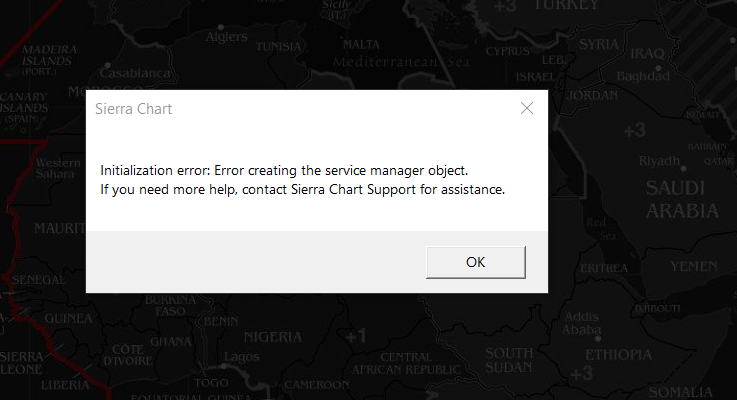Select the Madeira Islands map label
This screenshot has height=400, width=737.
coord(49,54)
